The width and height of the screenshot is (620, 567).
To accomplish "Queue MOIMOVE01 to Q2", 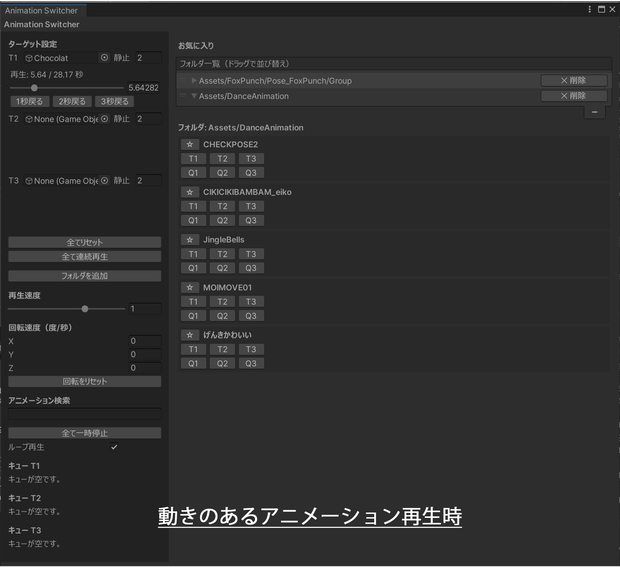I will coord(222,316).
